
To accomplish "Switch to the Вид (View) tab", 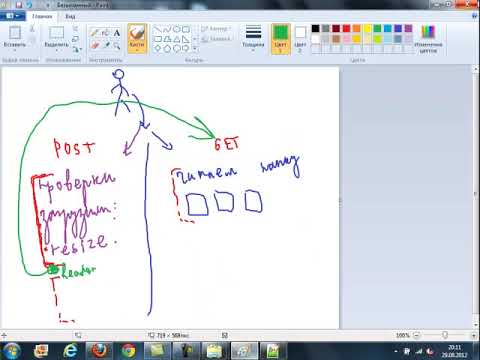I will pos(70,16).
